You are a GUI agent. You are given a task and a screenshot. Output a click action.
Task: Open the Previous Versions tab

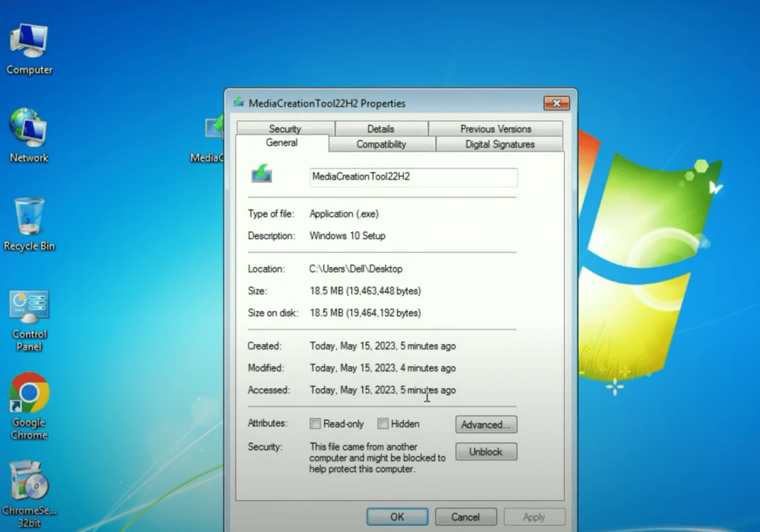495,128
